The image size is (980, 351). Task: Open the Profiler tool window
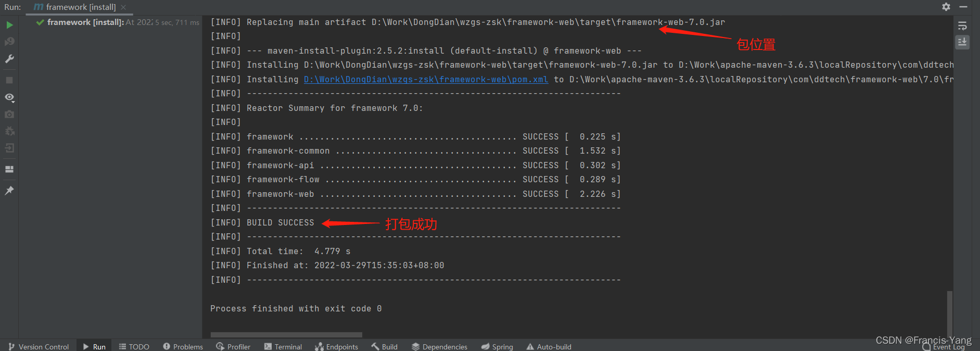click(233, 346)
